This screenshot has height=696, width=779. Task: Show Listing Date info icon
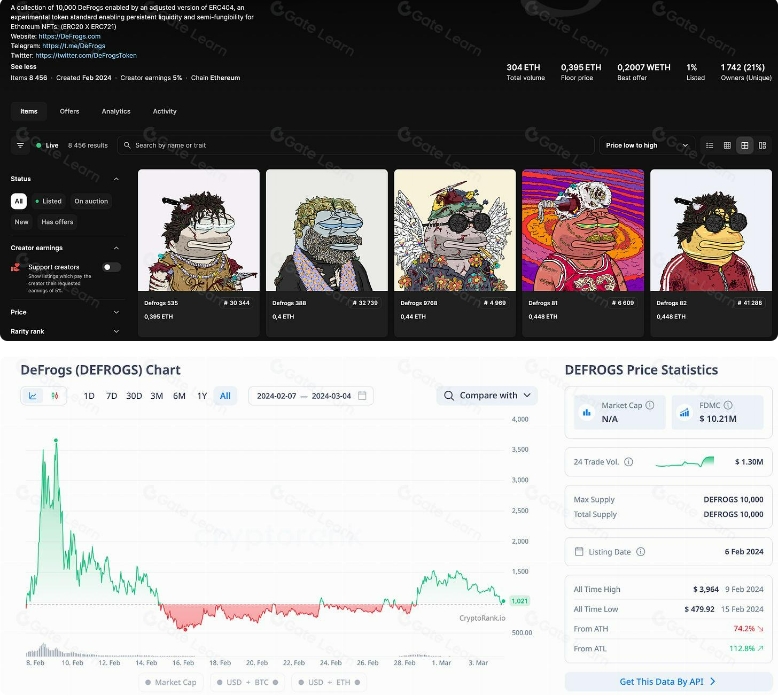coord(640,551)
